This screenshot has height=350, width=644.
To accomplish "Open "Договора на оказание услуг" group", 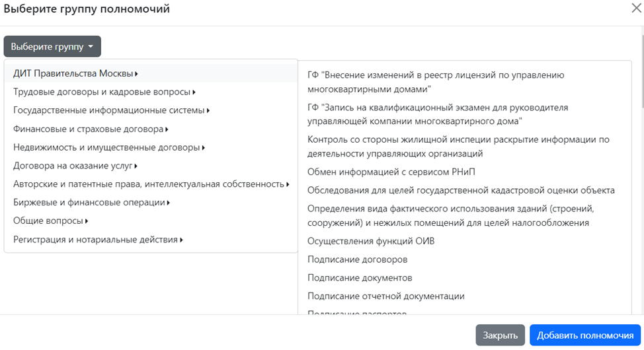I will coord(75,166).
